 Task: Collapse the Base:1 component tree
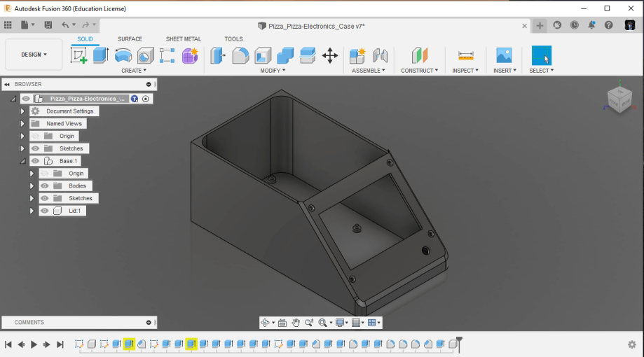pyautogui.click(x=22, y=161)
